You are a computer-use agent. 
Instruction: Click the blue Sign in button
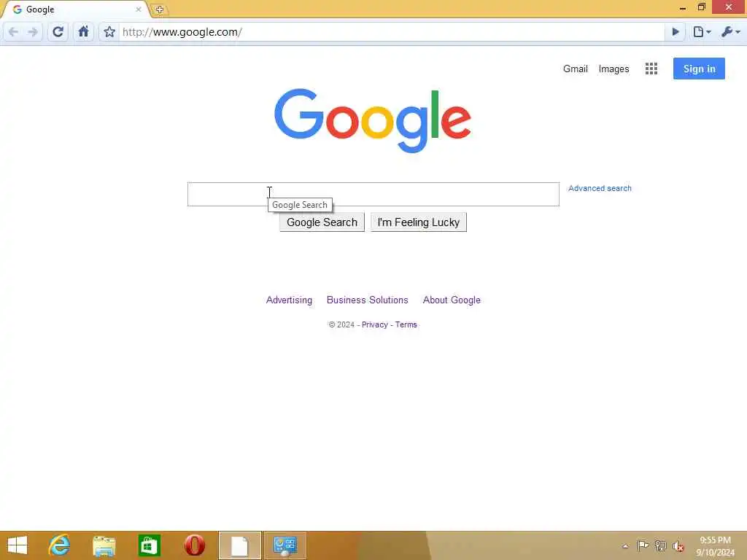pyautogui.click(x=699, y=69)
